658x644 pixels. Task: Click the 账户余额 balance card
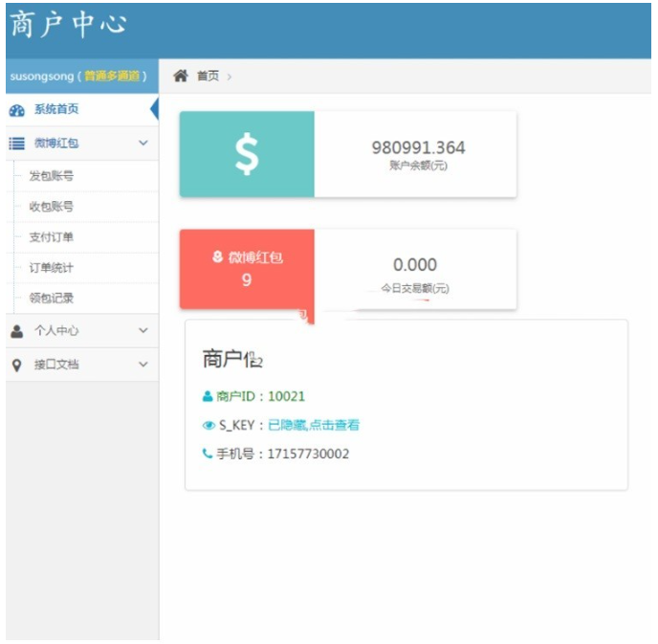[x=417, y=154]
